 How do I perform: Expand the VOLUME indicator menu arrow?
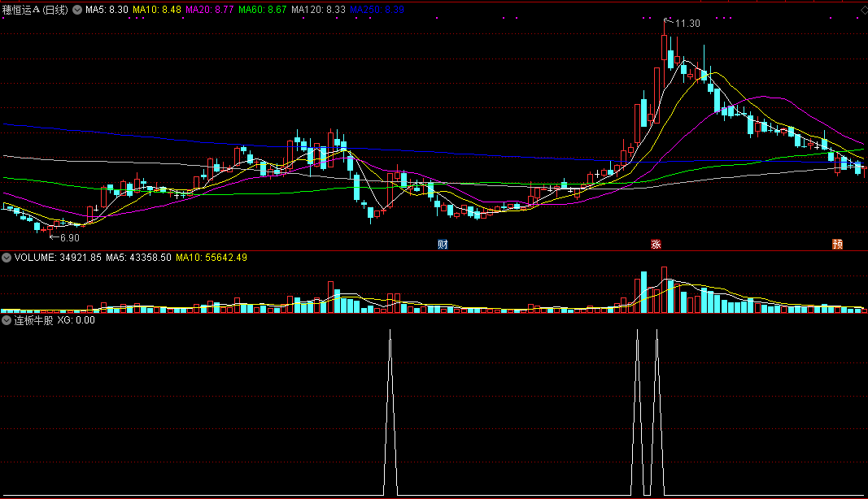[7, 258]
